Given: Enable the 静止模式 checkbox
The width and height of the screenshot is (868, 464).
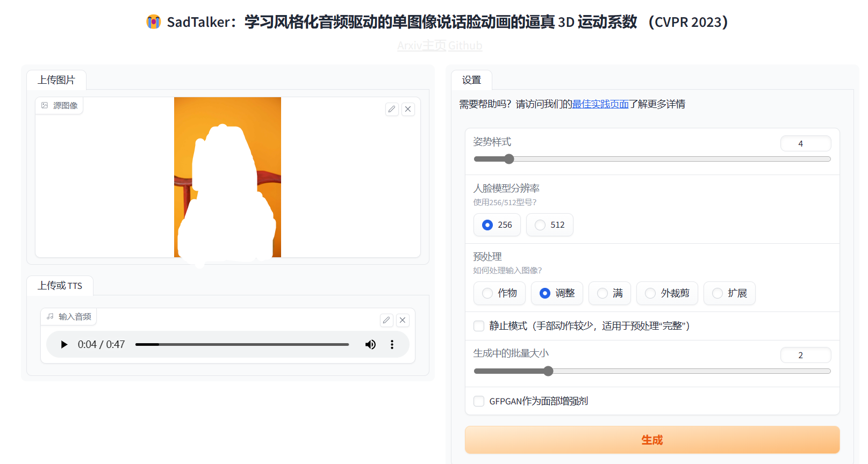Looking at the screenshot, I should [479, 326].
